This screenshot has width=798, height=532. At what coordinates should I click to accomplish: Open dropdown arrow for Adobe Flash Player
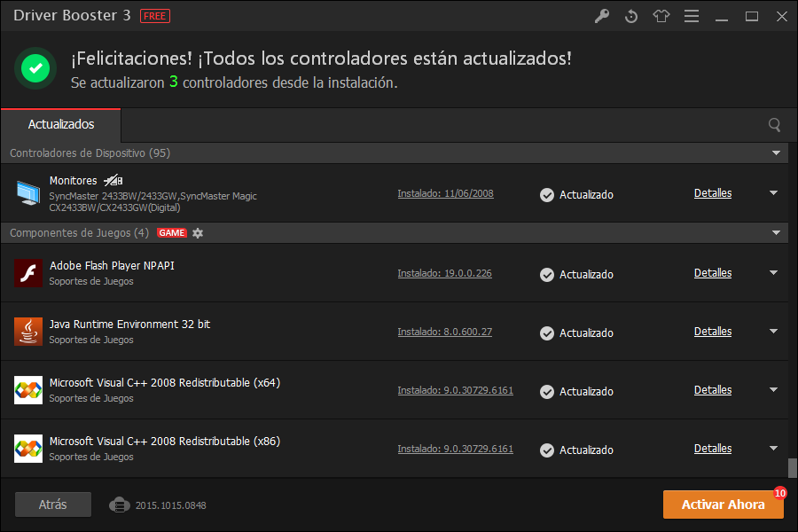[x=773, y=273]
